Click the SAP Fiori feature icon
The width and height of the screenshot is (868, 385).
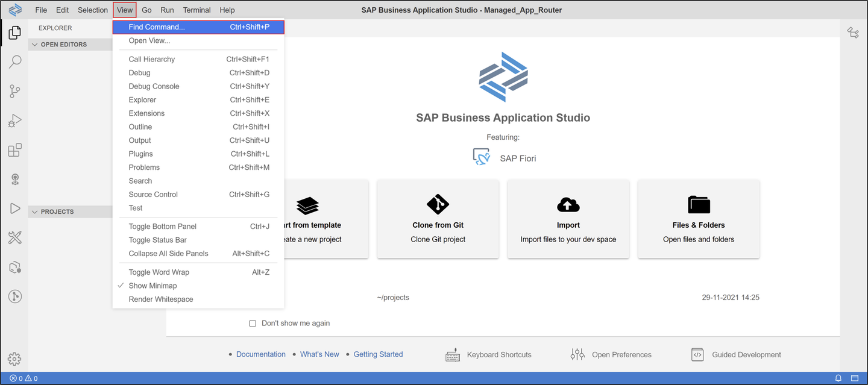click(x=482, y=157)
